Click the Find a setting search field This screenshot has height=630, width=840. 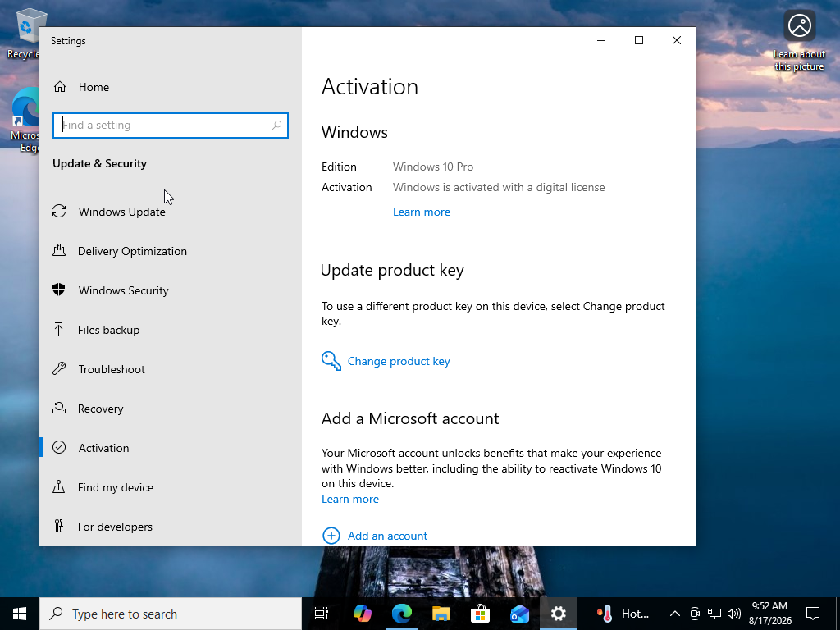[171, 126]
